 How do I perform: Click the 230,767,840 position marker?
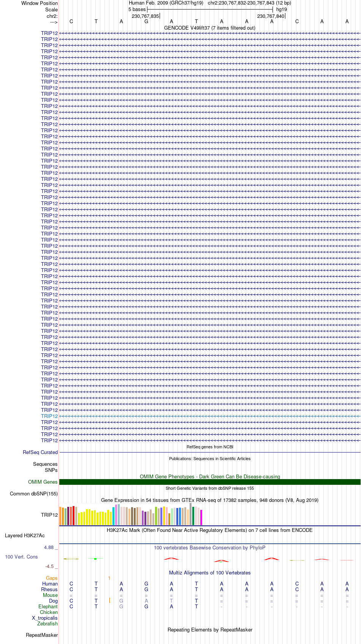(x=271, y=16)
